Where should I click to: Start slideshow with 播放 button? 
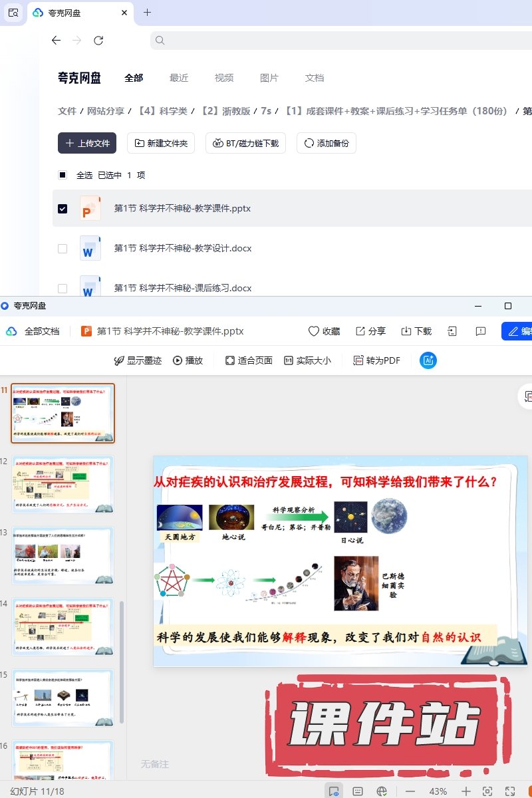tap(188, 360)
